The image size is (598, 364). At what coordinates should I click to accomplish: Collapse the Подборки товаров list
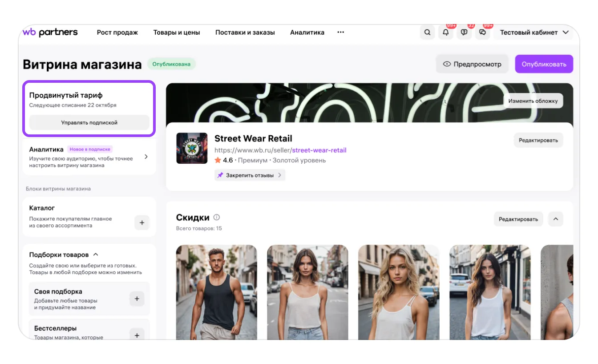coord(96,255)
